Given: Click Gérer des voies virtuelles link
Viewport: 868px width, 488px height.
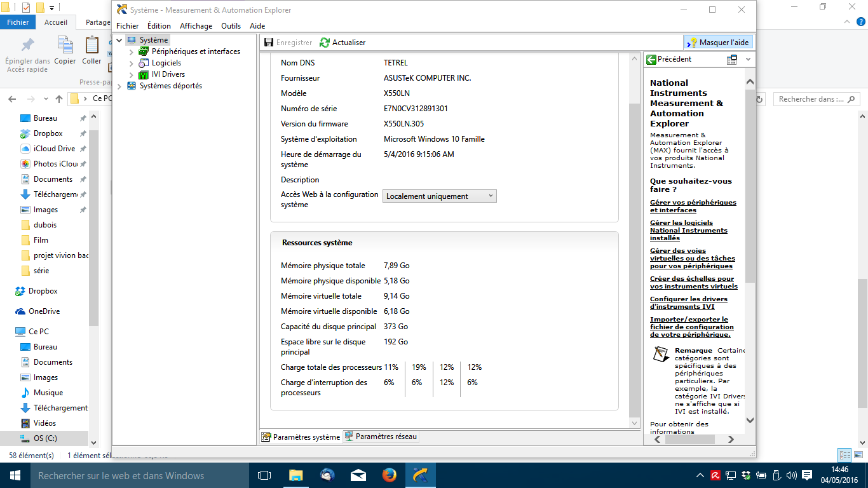Looking at the screenshot, I should [693, 259].
